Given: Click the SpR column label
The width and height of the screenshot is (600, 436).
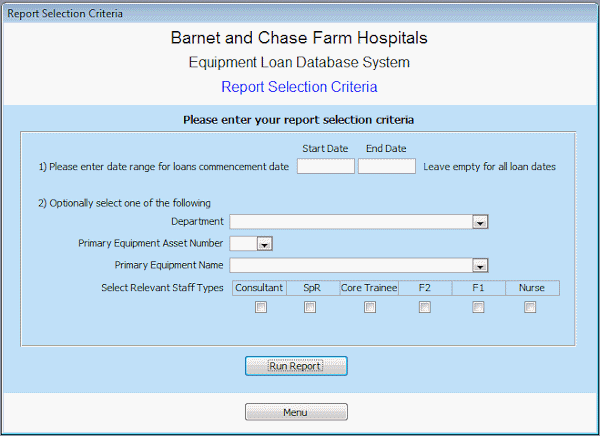Looking at the screenshot, I should pyautogui.click(x=312, y=288).
